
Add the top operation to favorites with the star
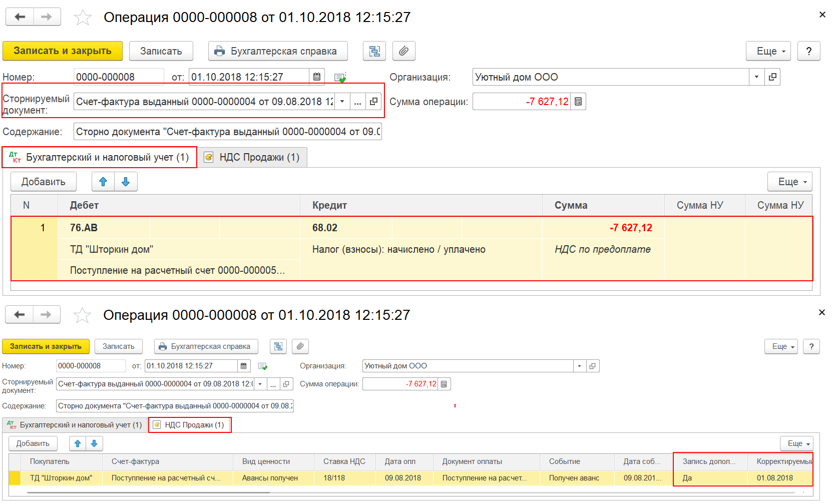(x=83, y=18)
